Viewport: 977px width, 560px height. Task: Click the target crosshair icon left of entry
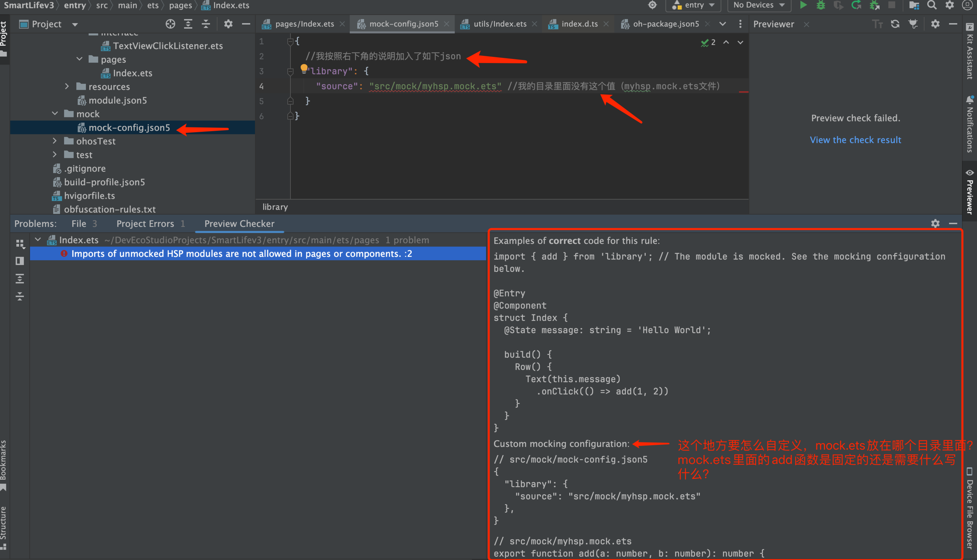[652, 5]
